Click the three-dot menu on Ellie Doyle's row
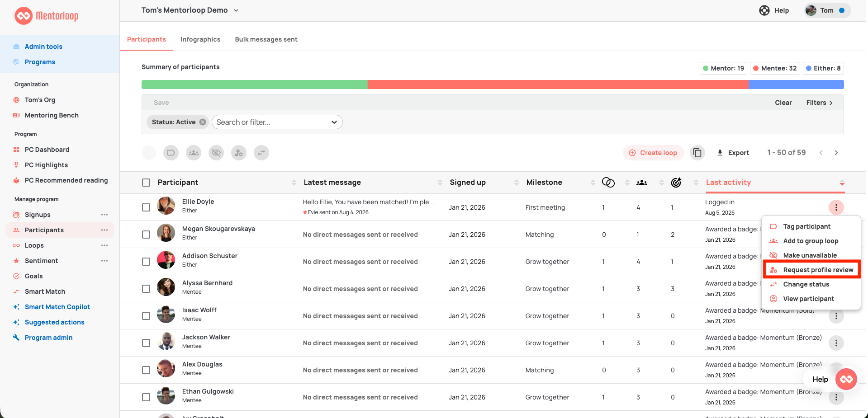 click(836, 207)
